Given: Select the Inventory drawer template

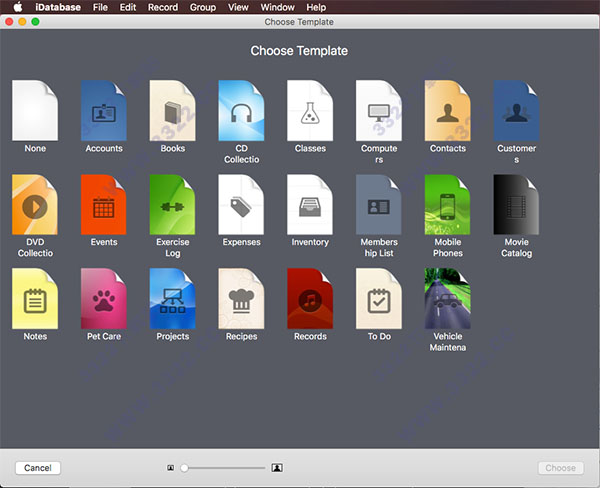Looking at the screenshot, I should coord(310,204).
